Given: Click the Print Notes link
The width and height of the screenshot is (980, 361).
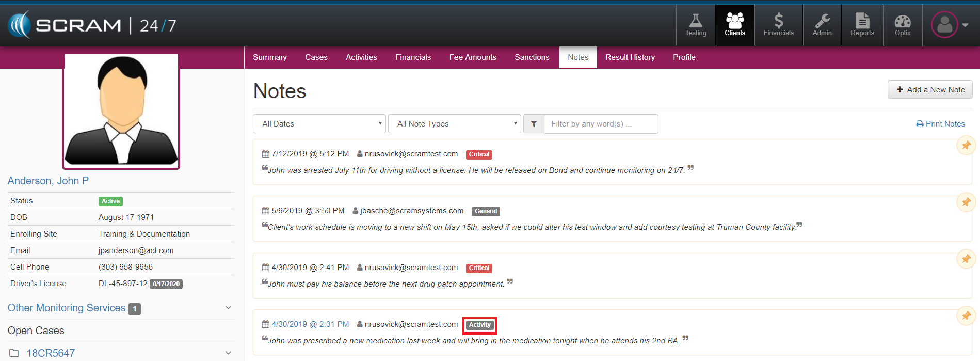Looking at the screenshot, I should [x=940, y=124].
